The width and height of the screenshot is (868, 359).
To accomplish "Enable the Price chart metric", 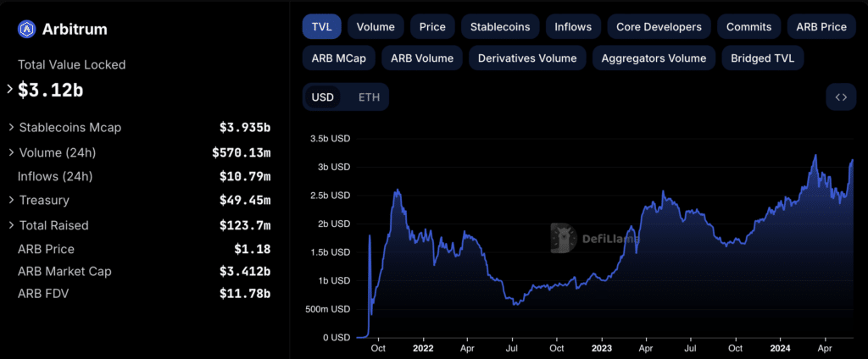I will [x=432, y=26].
